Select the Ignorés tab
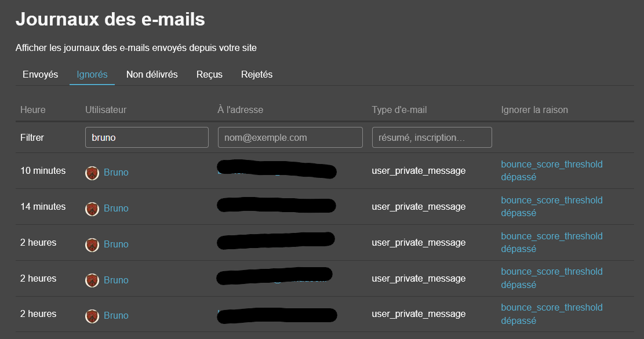Viewport: 644px width, 339px height. [x=92, y=74]
